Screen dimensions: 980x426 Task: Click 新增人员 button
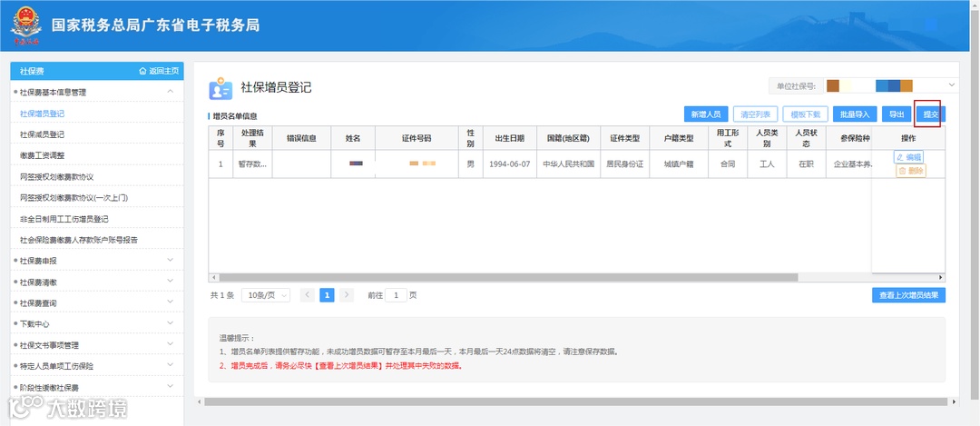pyautogui.click(x=706, y=114)
